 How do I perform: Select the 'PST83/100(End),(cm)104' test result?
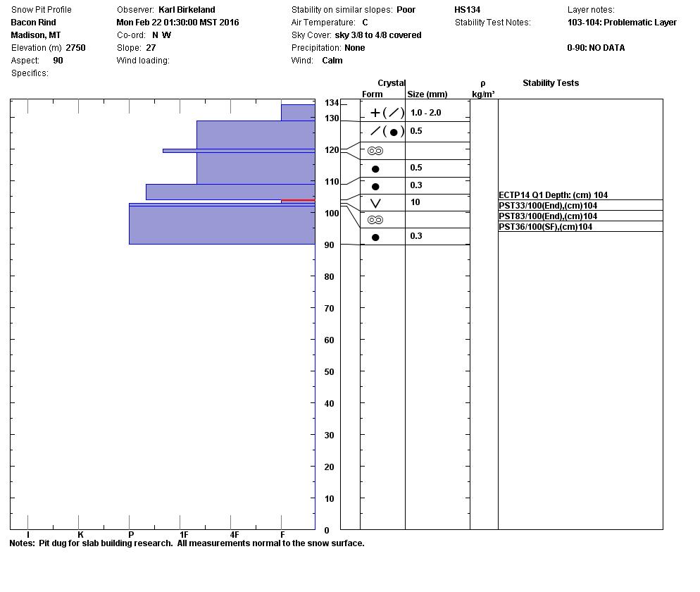point(548,216)
